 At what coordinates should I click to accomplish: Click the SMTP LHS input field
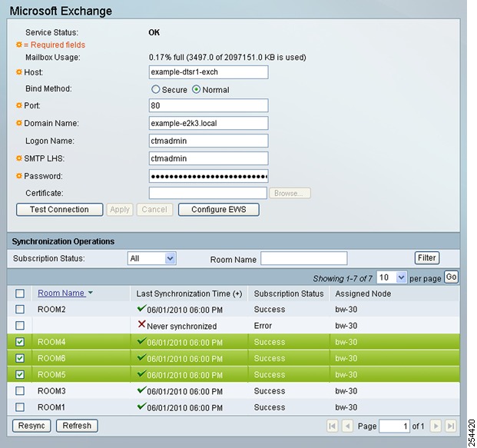click(x=208, y=158)
